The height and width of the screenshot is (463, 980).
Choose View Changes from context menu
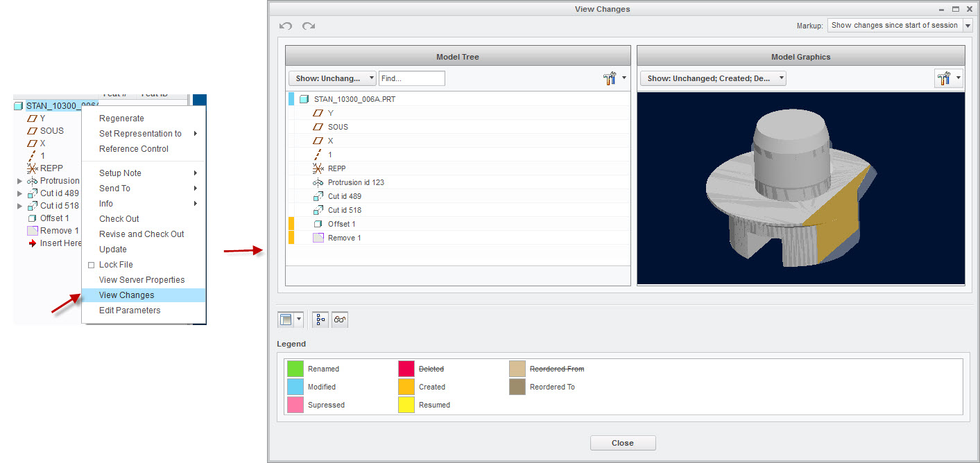point(126,295)
